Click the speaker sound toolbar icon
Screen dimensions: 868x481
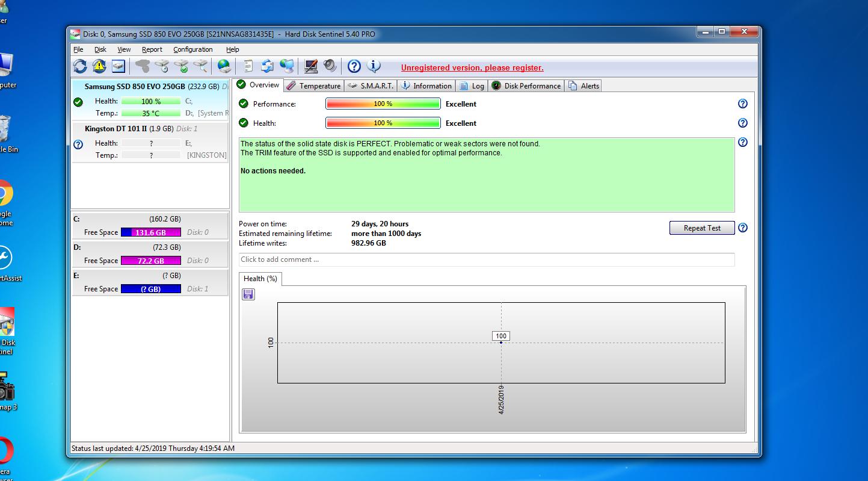click(330, 66)
